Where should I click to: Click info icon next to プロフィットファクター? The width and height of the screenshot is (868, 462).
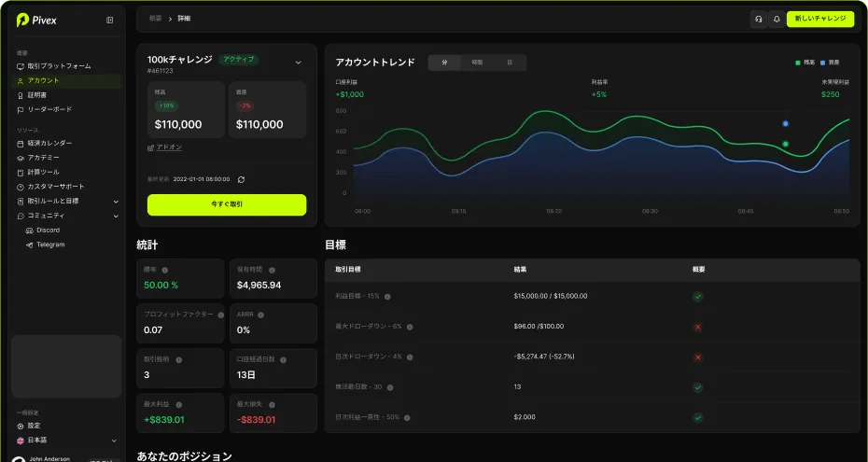click(x=221, y=315)
